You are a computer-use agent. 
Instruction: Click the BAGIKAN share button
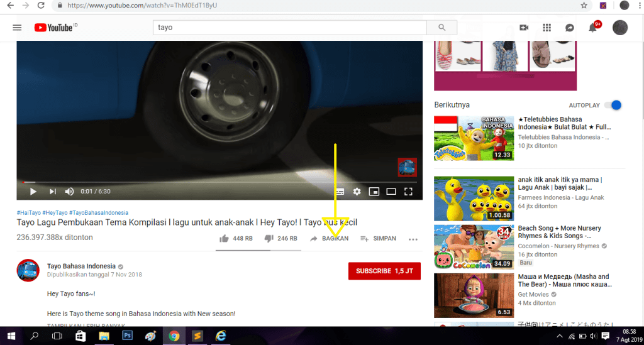coord(329,239)
